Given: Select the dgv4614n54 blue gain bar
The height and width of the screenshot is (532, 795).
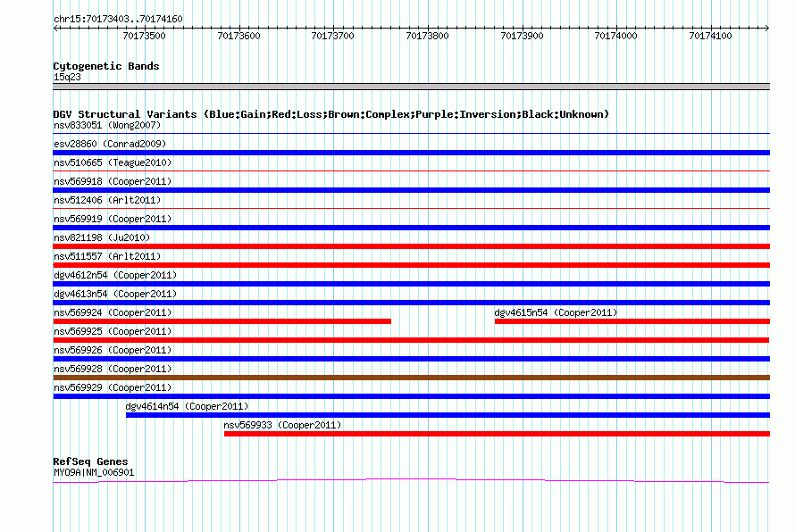Looking at the screenshot, I should coord(448,415).
